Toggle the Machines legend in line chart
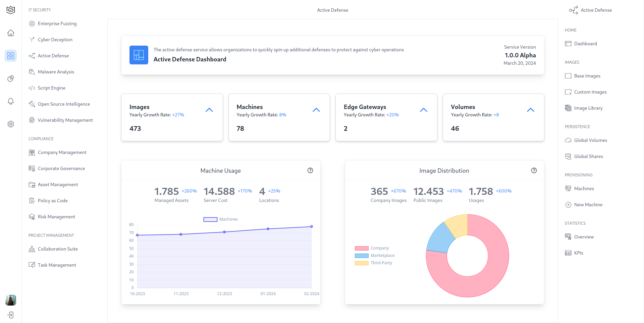This screenshot has height=323, width=644. (x=220, y=219)
